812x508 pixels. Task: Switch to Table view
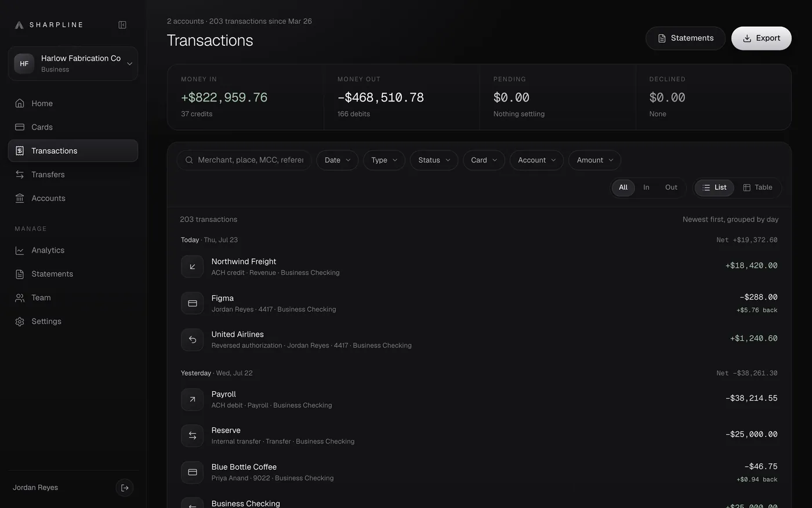(757, 188)
